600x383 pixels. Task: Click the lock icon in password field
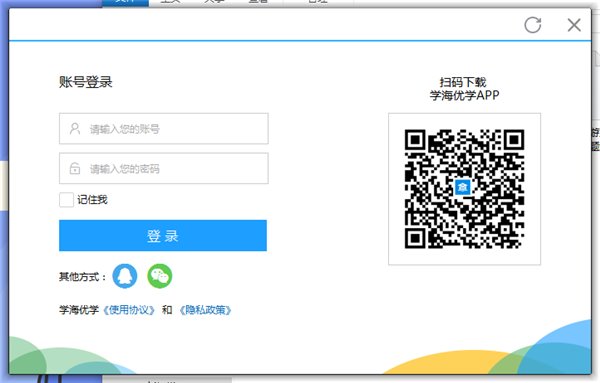(75, 168)
